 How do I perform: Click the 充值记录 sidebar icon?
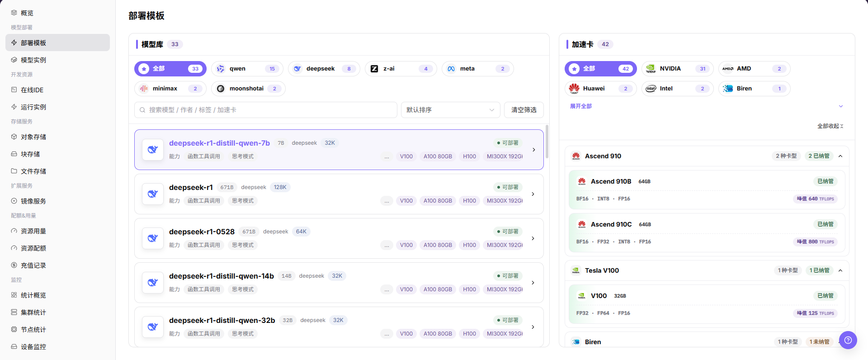tap(14, 265)
